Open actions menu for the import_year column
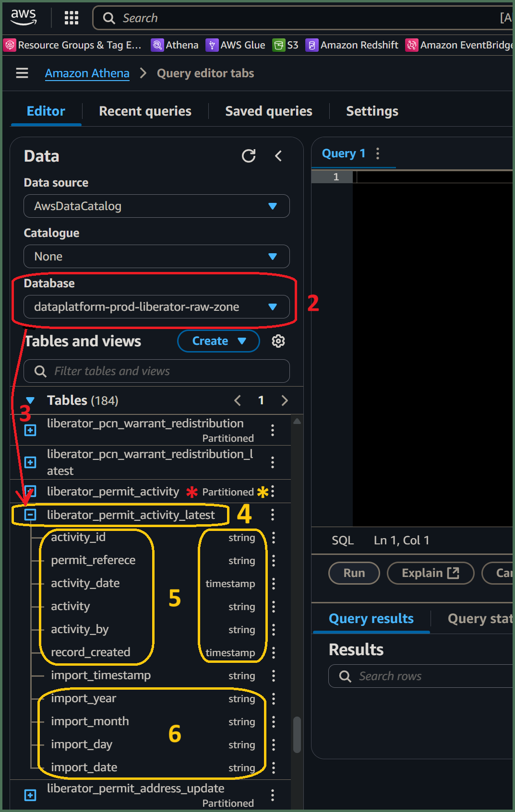515x812 pixels. pyautogui.click(x=274, y=699)
